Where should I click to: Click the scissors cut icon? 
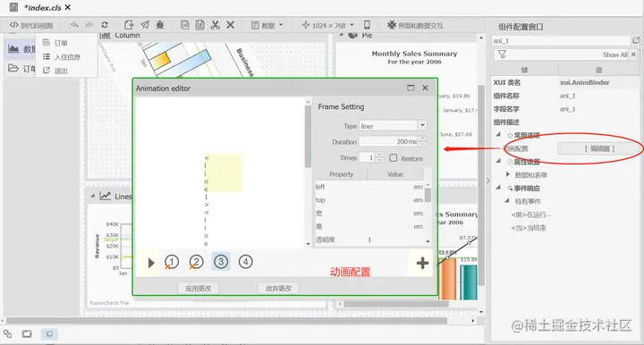pos(215,25)
